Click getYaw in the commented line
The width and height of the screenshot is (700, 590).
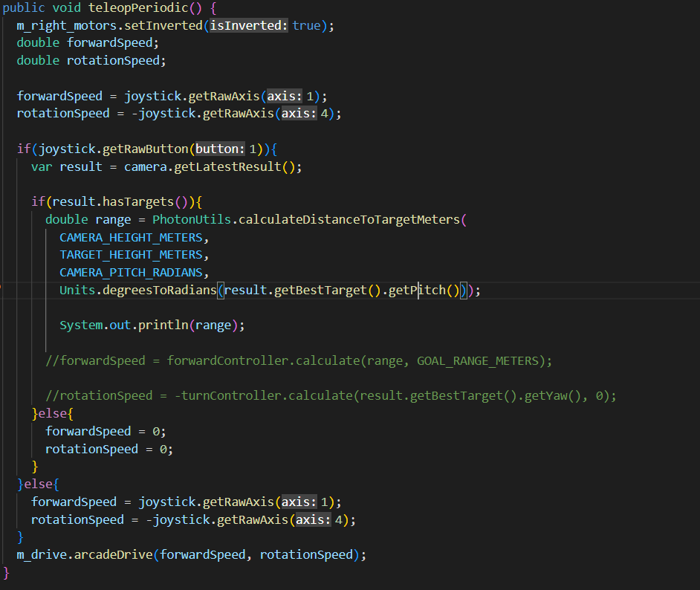coord(545,396)
